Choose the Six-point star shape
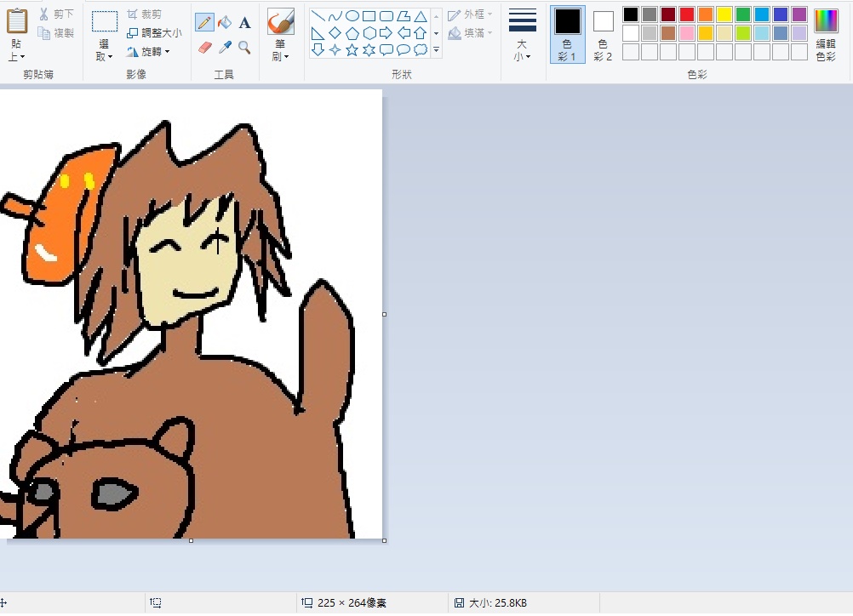The image size is (853, 616). (x=369, y=50)
